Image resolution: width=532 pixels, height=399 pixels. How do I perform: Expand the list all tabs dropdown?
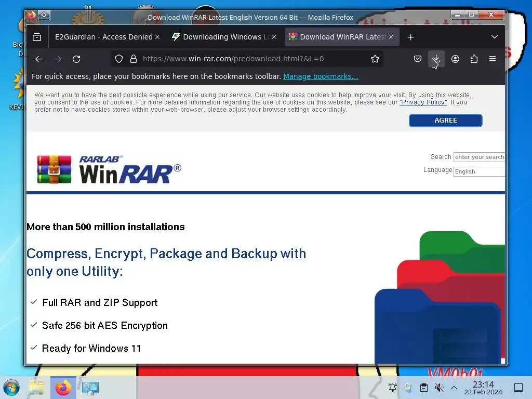[x=495, y=37]
